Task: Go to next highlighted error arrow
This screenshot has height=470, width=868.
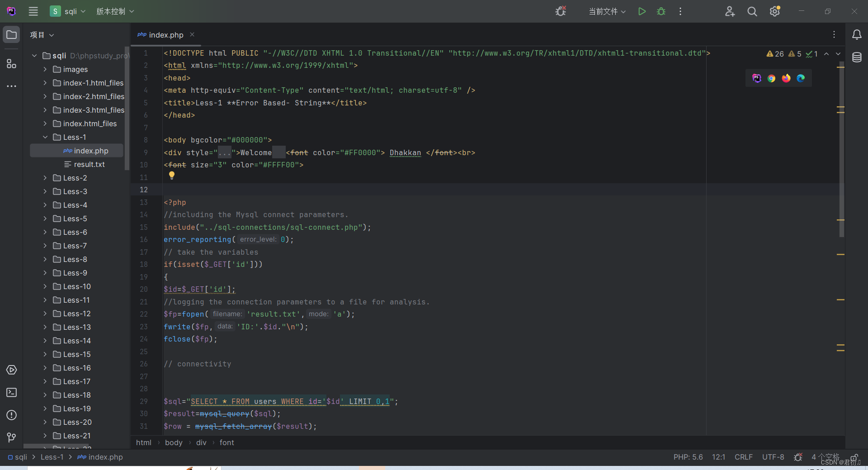Action: [838, 54]
